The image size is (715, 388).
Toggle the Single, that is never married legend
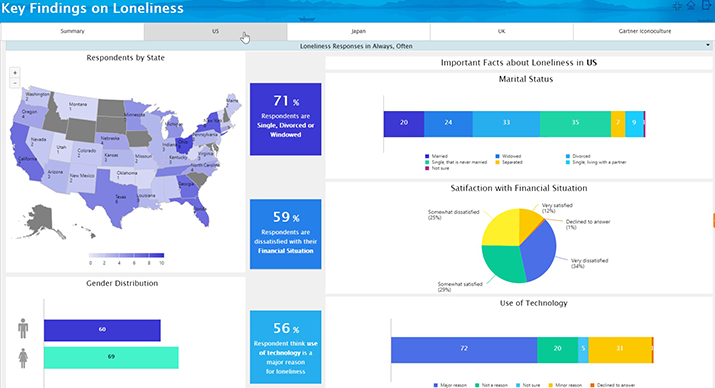tap(456, 162)
